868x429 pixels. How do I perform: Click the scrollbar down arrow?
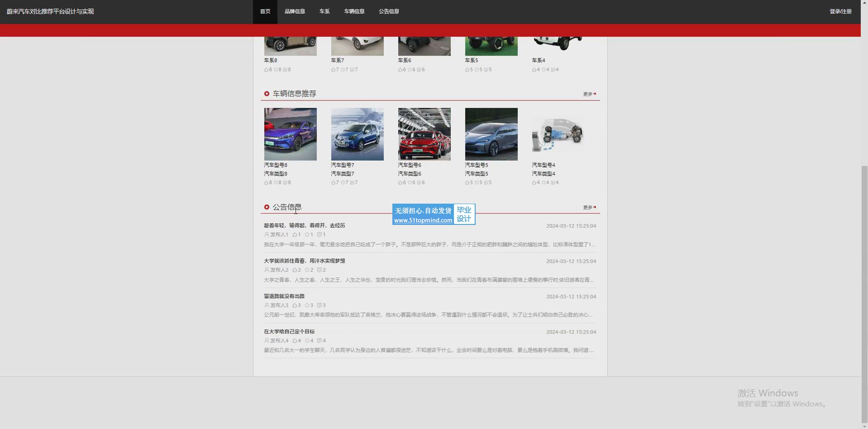864,426
